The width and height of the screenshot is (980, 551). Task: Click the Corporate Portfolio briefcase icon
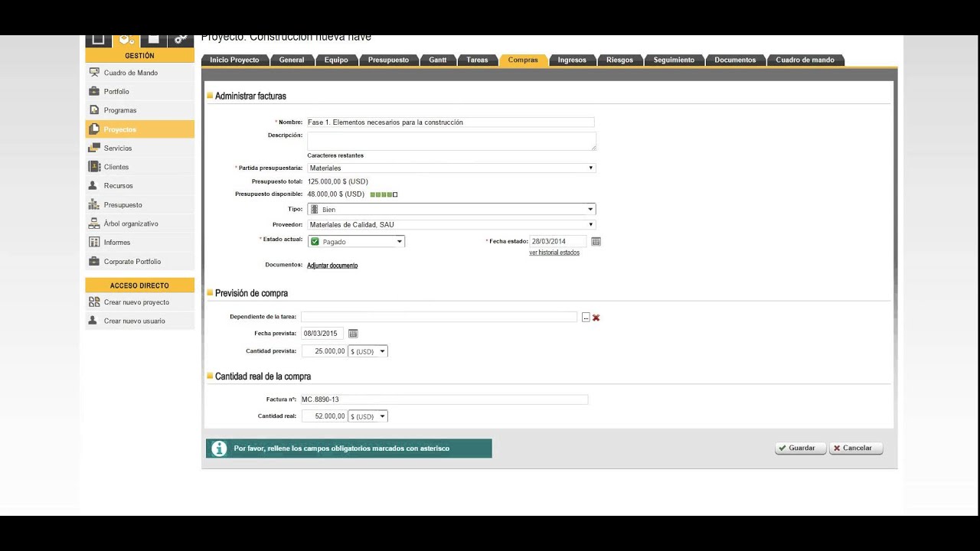(94, 262)
